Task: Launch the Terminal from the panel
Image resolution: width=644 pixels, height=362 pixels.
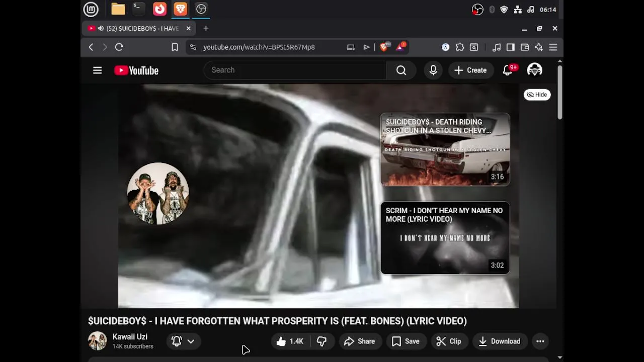Action: click(138, 9)
